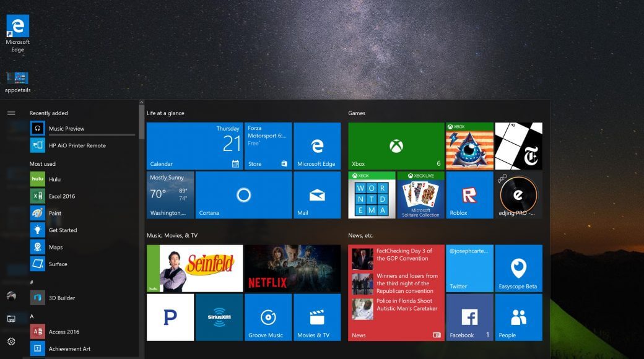Launch the Easyscope Beta tile
This screenshot has width=644, height=359.
click(518, 268)
